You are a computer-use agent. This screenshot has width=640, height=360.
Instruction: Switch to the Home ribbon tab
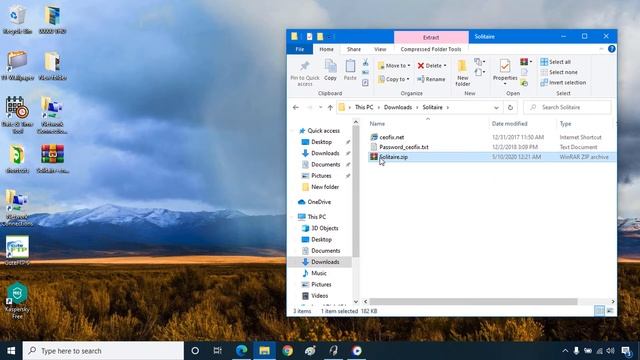click(327, 49)
